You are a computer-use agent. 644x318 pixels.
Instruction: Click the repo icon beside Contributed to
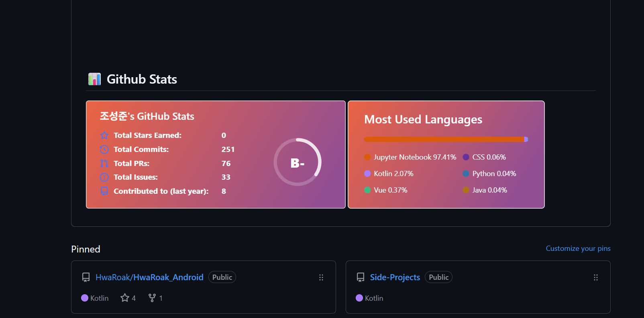104,191
